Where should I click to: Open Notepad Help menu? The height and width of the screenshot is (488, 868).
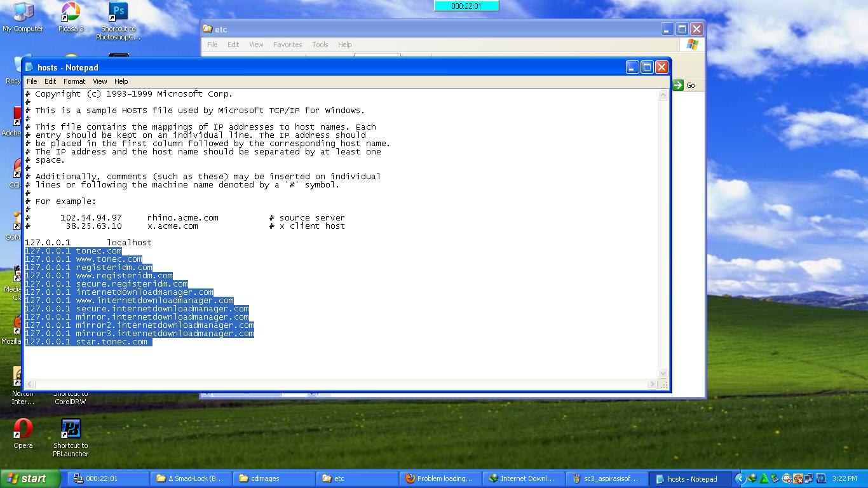(121, 81)
